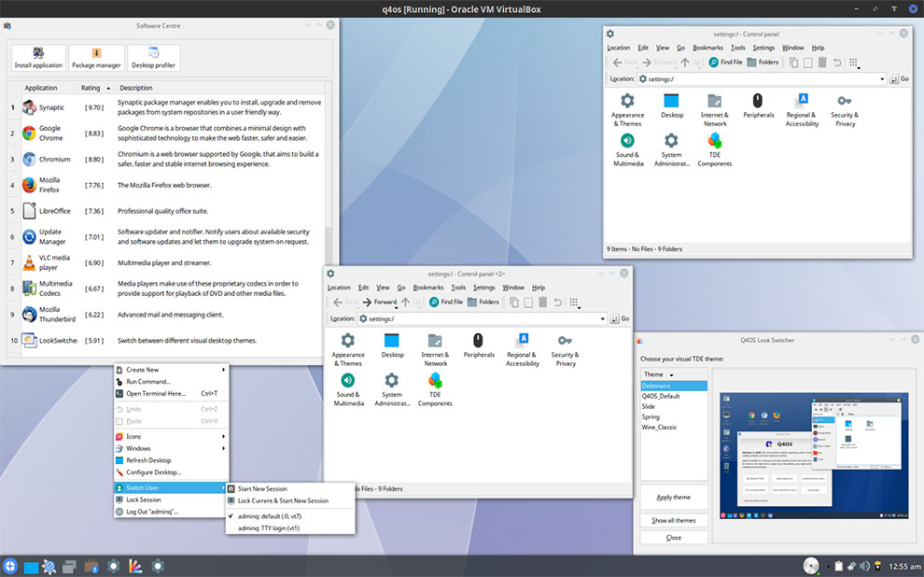Expand Location dropdown in Control panel <2>
Image resolution: width=924 pixels, height=577 pixels.
click(x=602, y=319)
